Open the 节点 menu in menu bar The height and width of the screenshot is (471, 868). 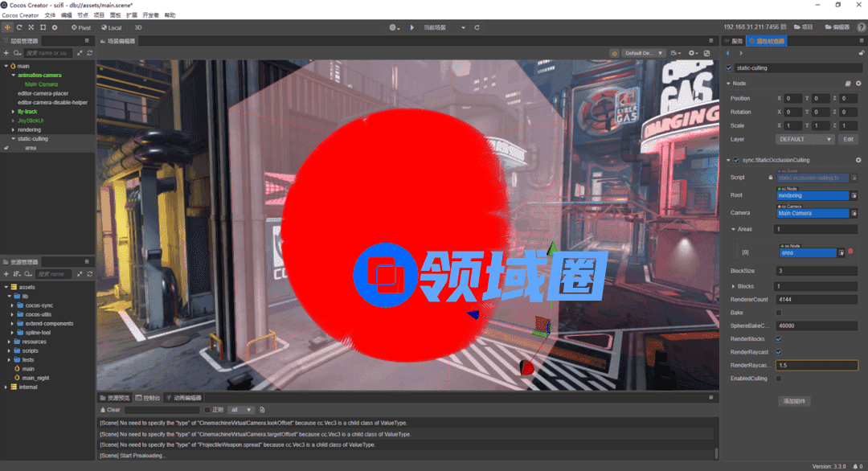pyautogui.click(x=83, y=15)
